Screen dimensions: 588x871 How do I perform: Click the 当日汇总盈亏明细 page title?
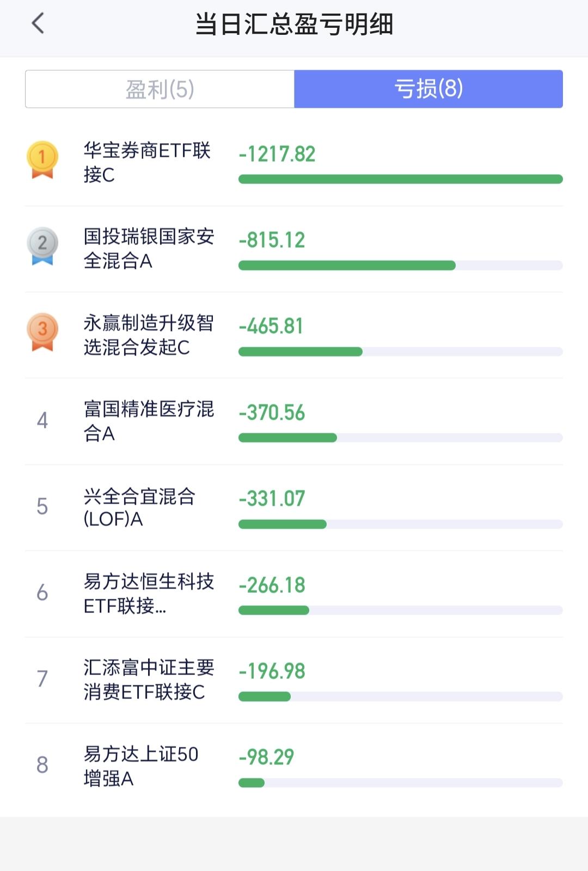[x=294, y=24]
